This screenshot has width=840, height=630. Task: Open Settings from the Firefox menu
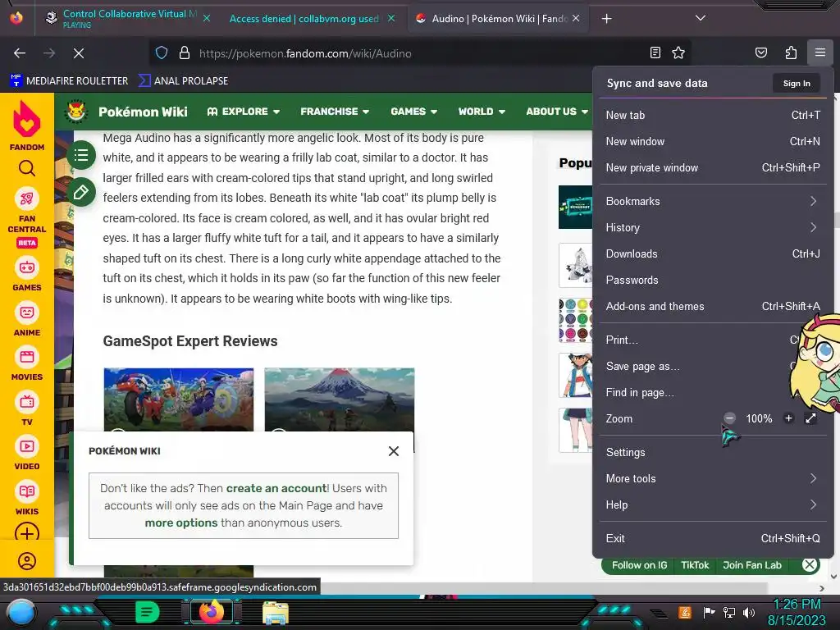point(711,452)
